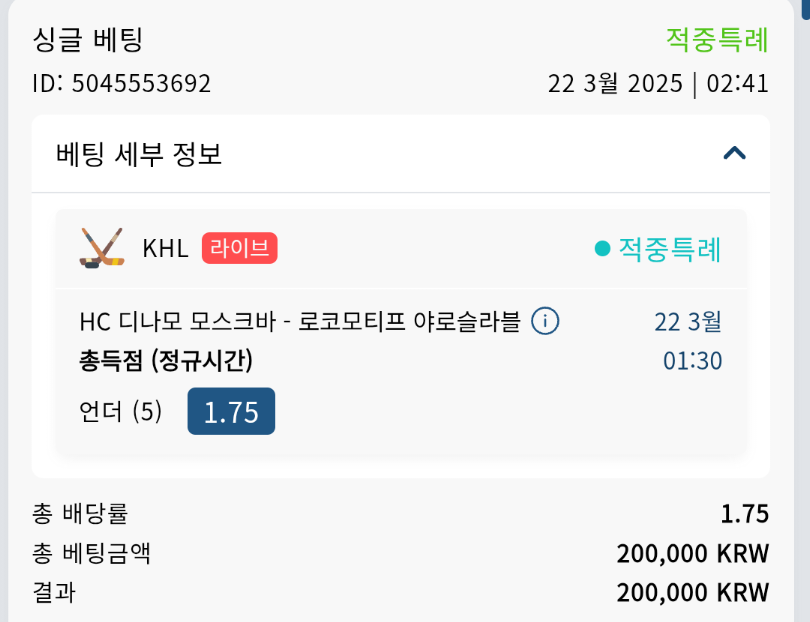Click the info icon beside the match name

[x=545, y=321]
